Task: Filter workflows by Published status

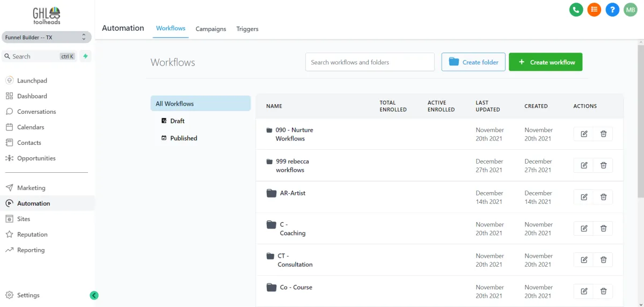Action: [184, 138]
